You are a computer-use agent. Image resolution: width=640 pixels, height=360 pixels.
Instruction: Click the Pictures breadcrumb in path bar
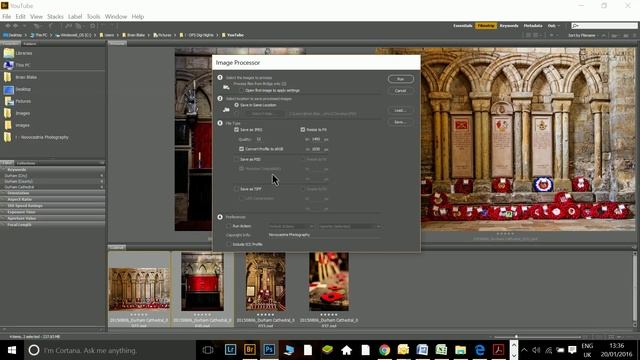[162, 35]
